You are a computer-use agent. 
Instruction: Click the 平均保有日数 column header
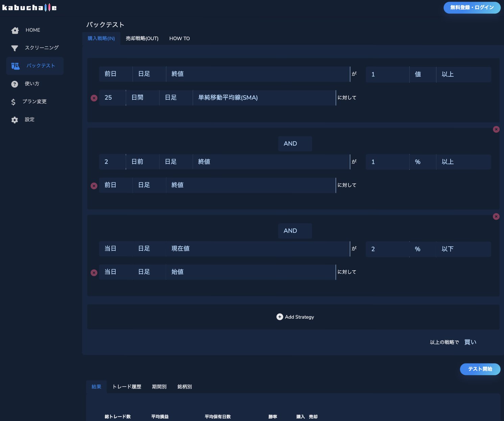pyautogui.click(x=218, y=417)
